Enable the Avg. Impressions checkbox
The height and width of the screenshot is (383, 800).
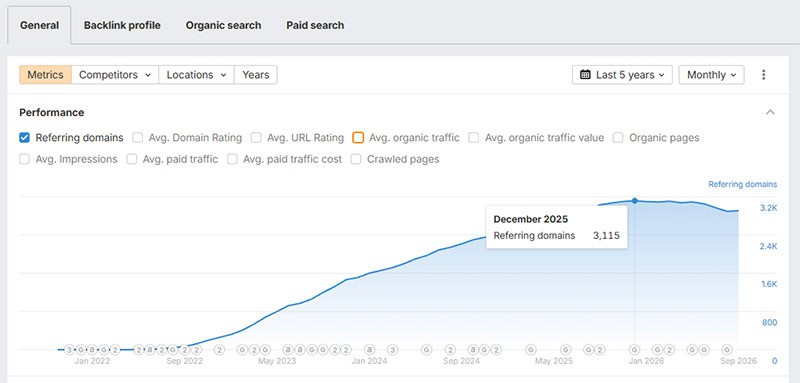click(24, 159)
